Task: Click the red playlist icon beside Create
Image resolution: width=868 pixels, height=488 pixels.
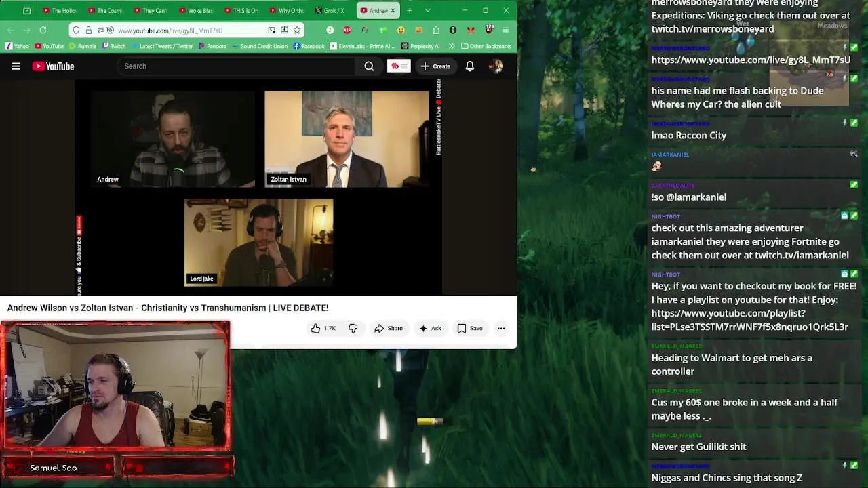Action: (x=399, y=66)
